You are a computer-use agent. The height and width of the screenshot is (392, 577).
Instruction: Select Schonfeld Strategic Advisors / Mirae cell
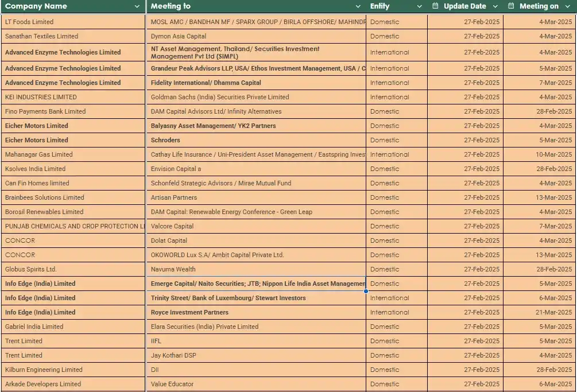point(256,183)
